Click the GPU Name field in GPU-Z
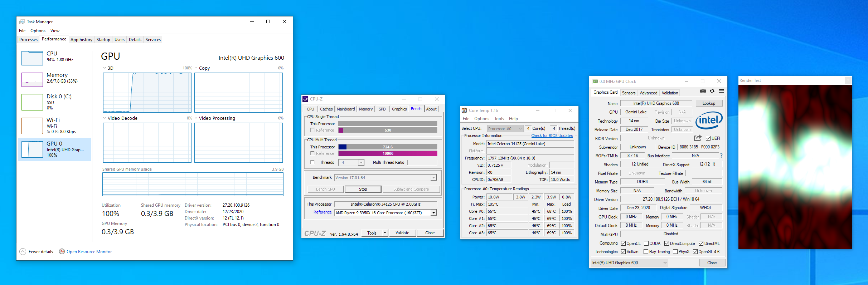 (x=656, y=103)
